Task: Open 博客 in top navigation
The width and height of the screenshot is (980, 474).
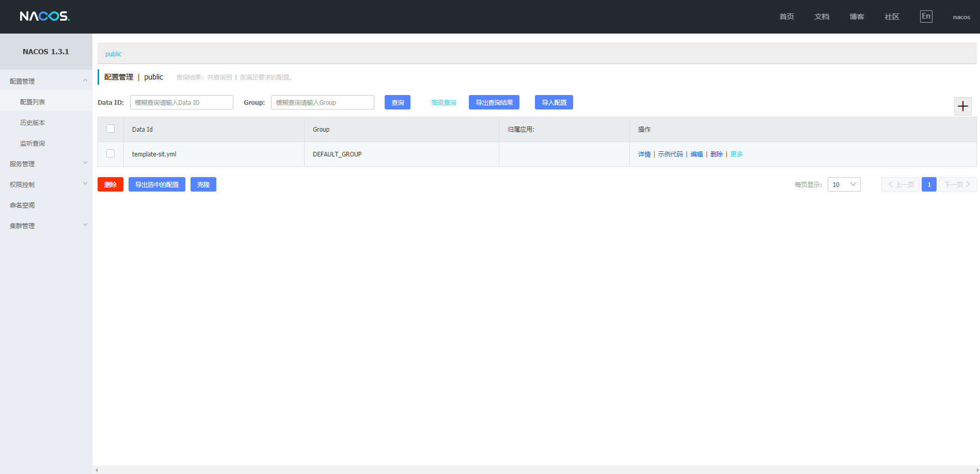Action: pyautogui.click(x=857, y=17)
